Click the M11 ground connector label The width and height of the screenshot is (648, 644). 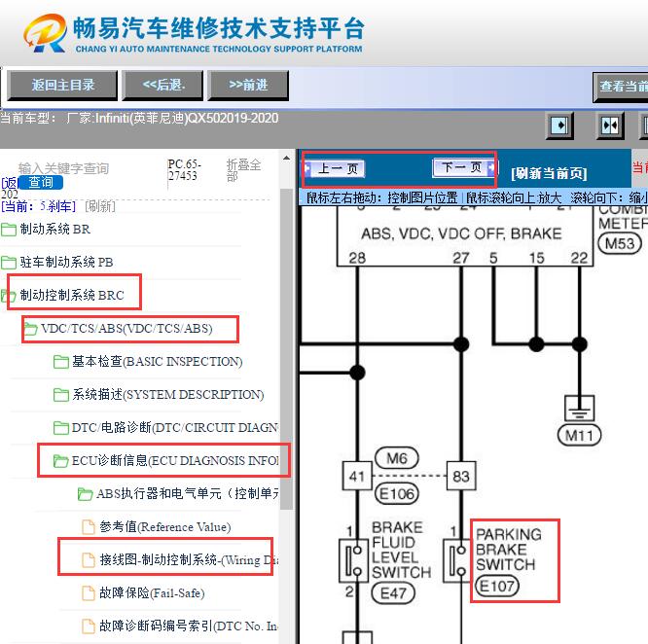(579, 436)
